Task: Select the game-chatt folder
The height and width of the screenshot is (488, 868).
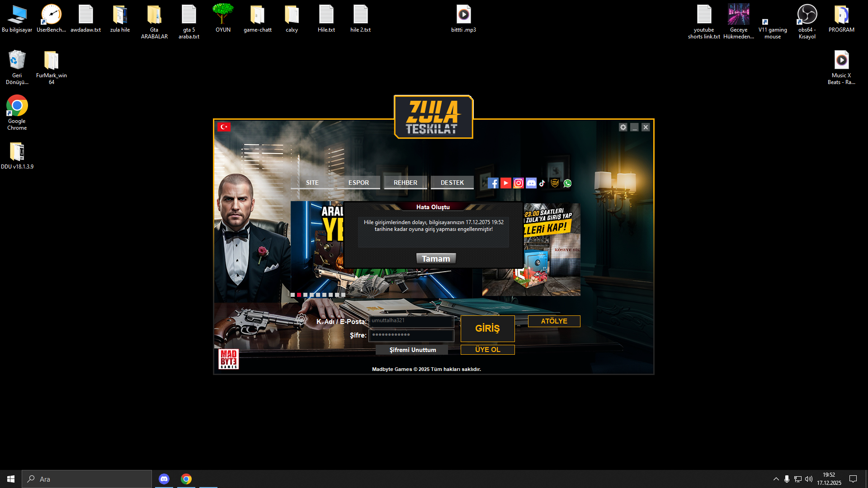Action: tap(257, 19)
